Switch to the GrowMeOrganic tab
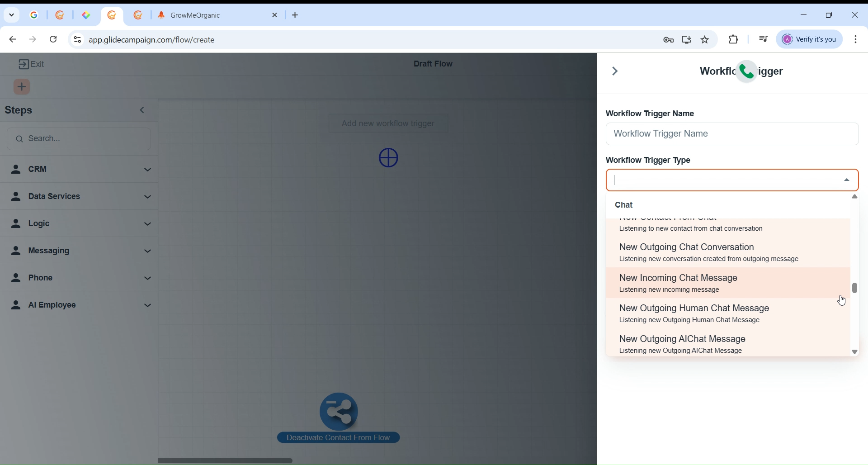 212,15
